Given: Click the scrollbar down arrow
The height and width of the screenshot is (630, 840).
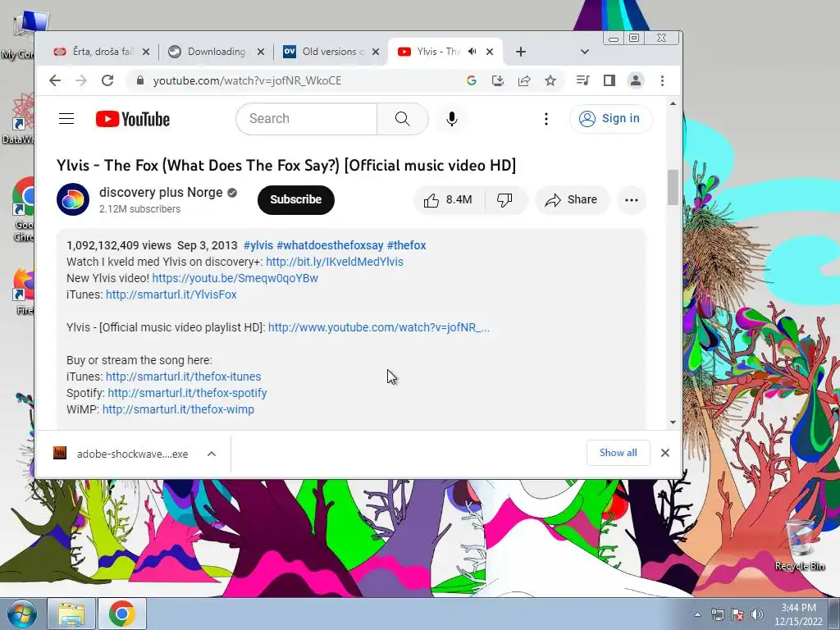Looking at the screenshot, I should [673, 422].
